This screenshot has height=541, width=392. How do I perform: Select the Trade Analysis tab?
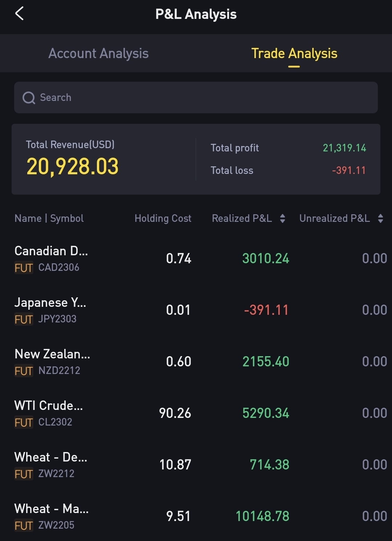[x=294, y=53]
